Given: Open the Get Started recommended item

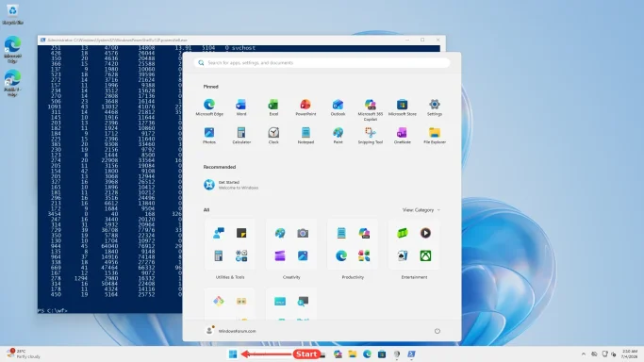Looking at the screenshot, I should (231, 185).
